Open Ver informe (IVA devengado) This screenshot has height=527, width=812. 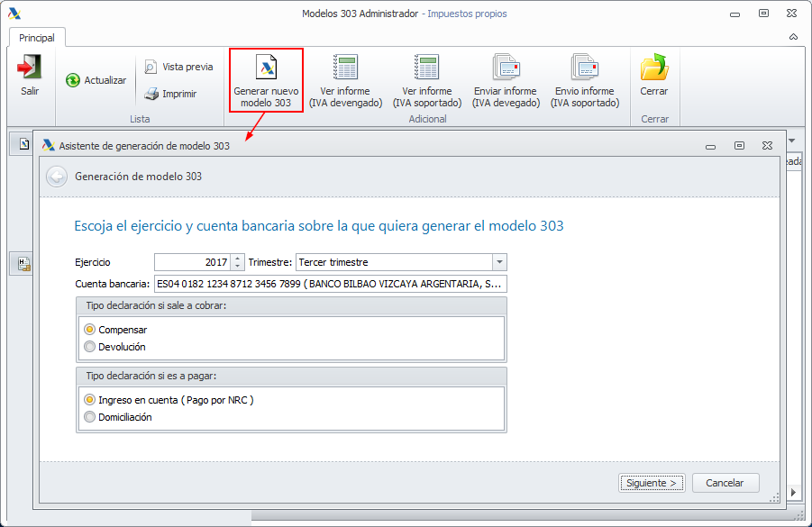click(345, 81)
